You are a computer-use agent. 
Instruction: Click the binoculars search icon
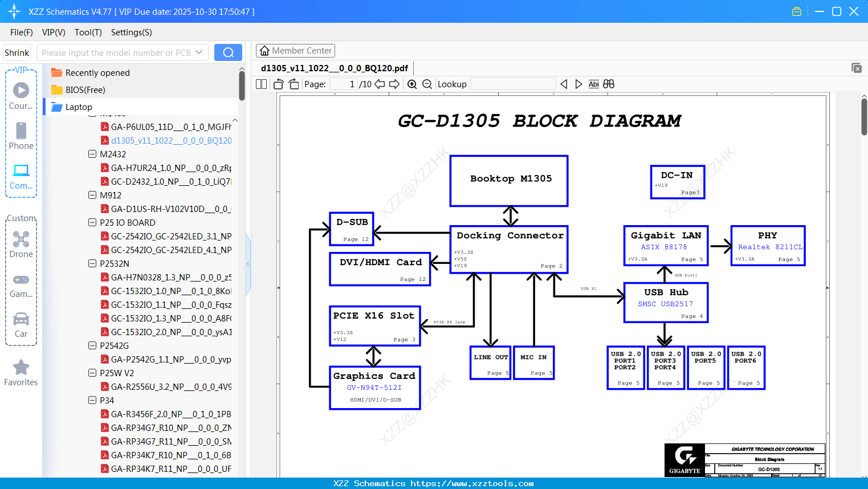(609, 84)
